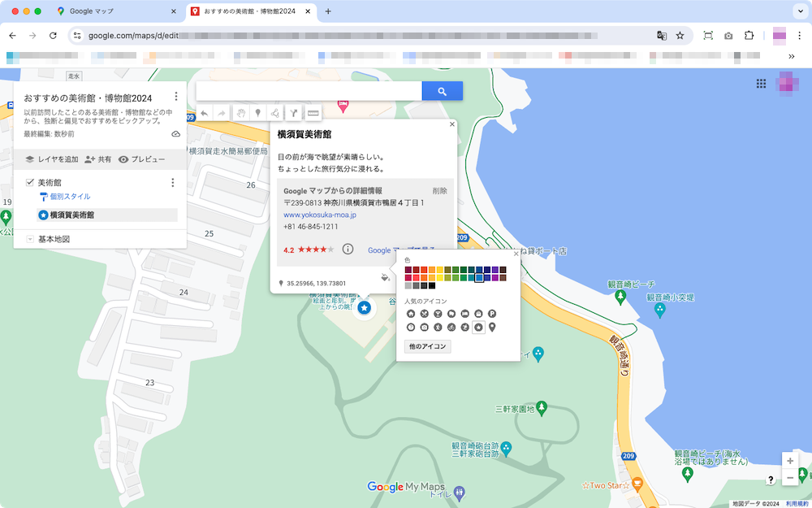
Task: Select the measure distance ruler tool
Action: pos(313,113)
